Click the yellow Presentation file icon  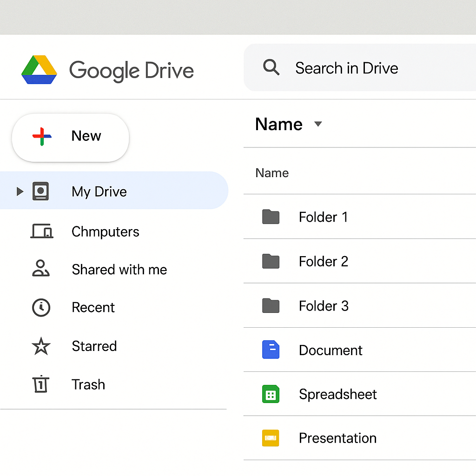point(271,438)
